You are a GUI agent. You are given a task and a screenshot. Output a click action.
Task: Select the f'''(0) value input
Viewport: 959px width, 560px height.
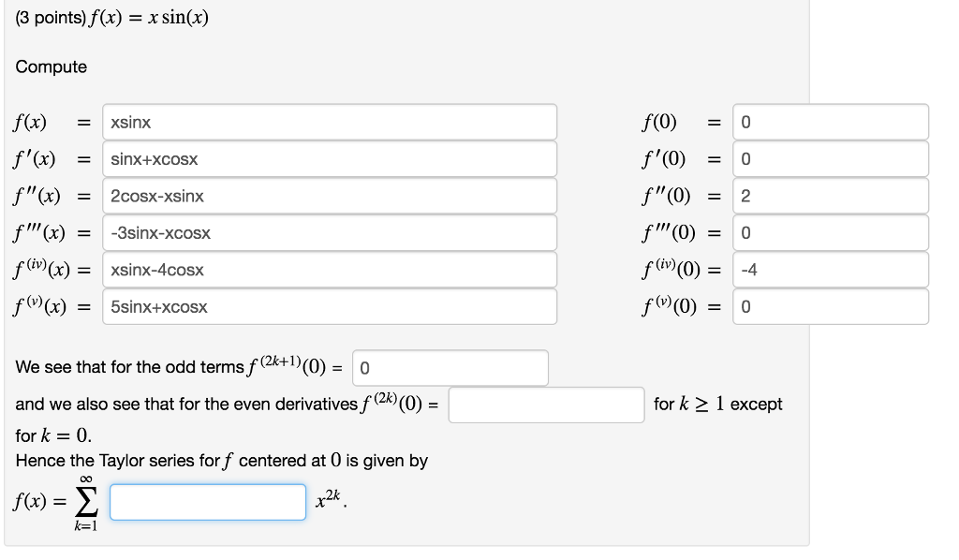click(829, 232)
